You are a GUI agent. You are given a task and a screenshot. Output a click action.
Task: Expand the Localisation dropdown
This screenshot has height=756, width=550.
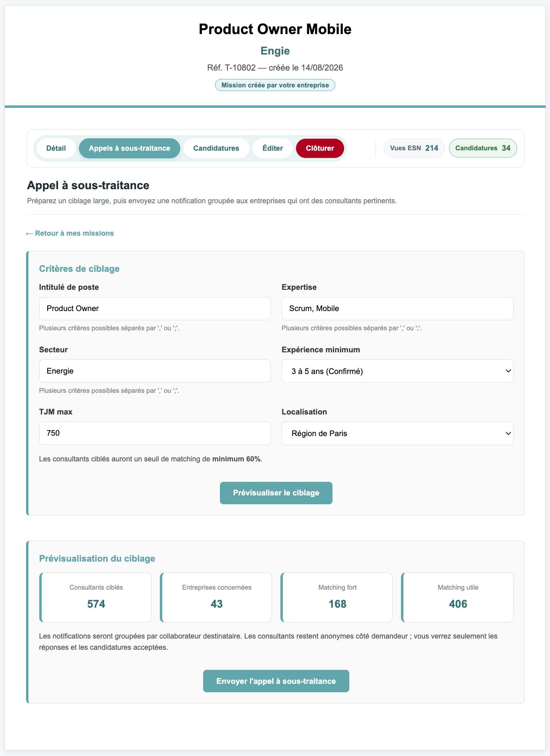pos(397,433)
